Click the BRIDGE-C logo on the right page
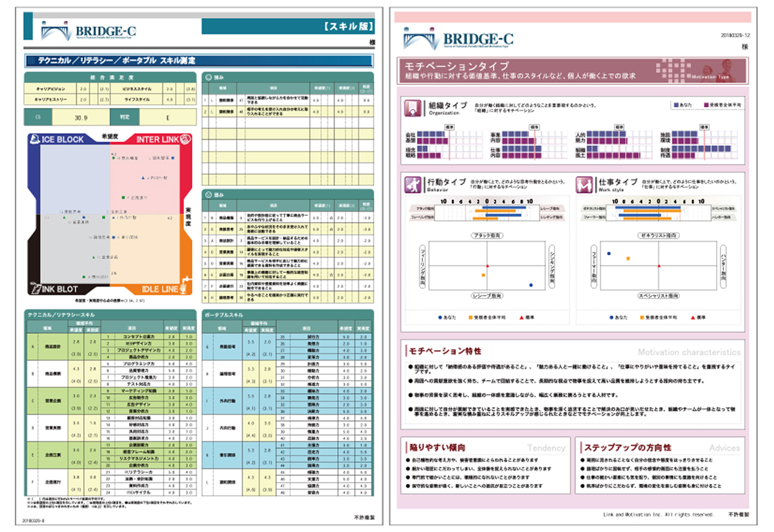This screenshot has width=774, height=532. pos(459,39)
